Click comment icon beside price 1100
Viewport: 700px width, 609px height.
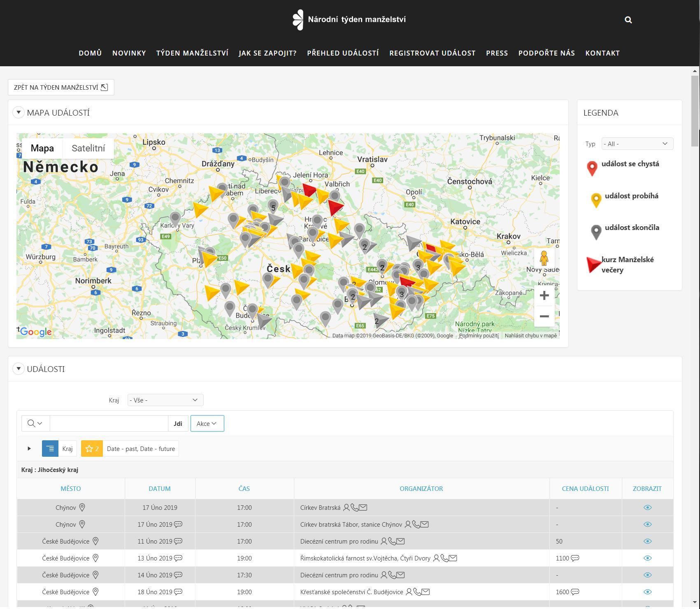pyautogui.click(x=575, y=558)
